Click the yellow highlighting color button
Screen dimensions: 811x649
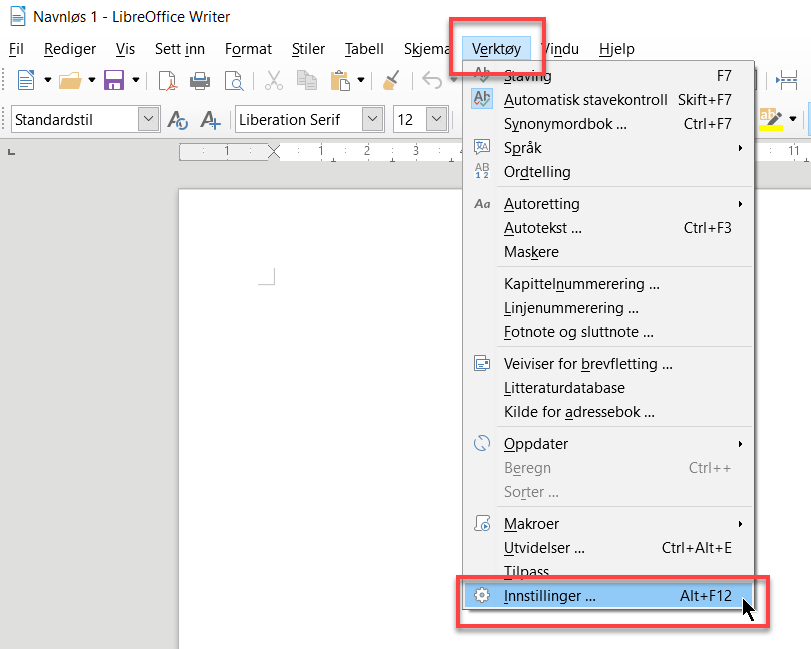769,119
